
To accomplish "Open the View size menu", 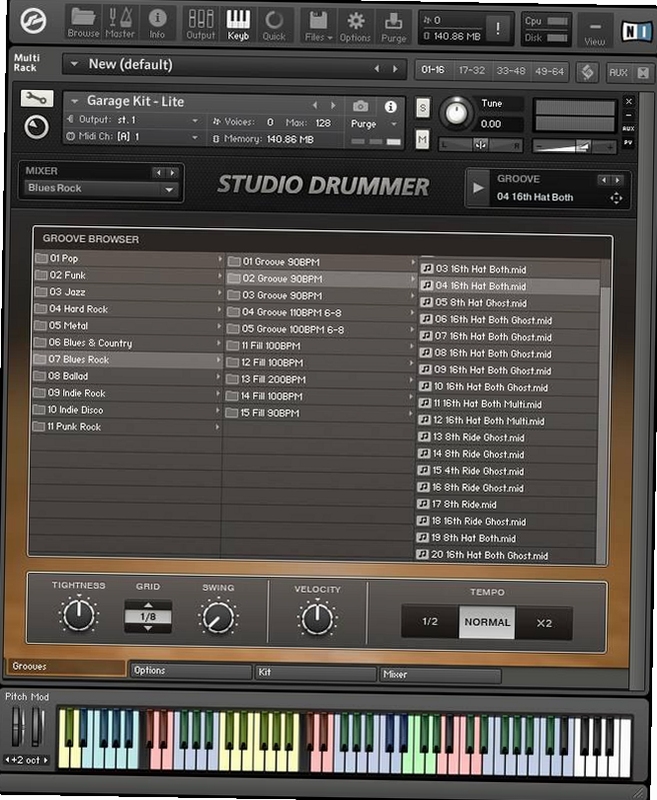I will point(594,32).
